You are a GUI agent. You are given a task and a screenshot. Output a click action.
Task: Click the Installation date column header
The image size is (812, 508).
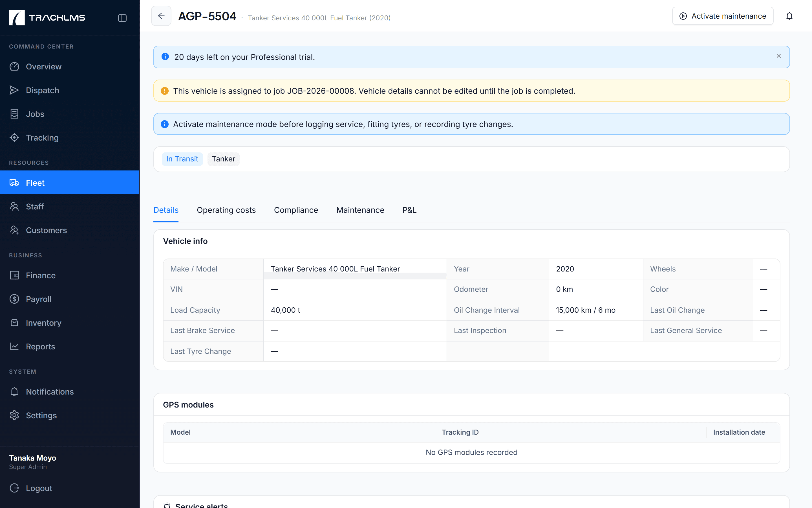pos(739,432)
